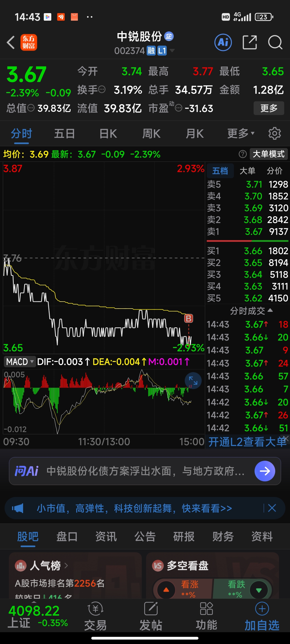Close the 开通L2 prompt
Viewport: 290px width, 644px height.
coord(286,438)
